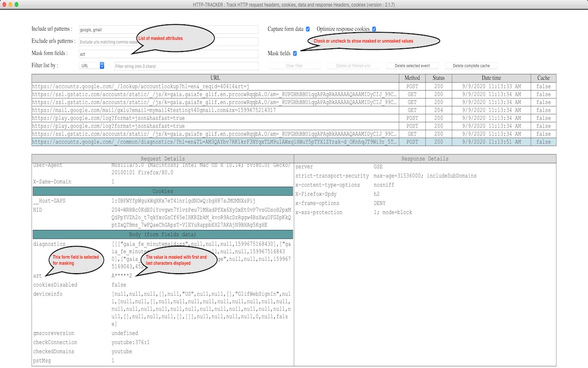
Task: Click the strict-transport-security header name
Action: pos(332,176)
